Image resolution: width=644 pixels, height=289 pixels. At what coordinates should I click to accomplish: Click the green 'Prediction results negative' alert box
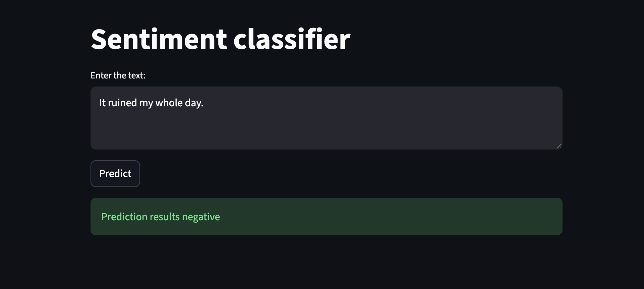click(x=326, y=217)
